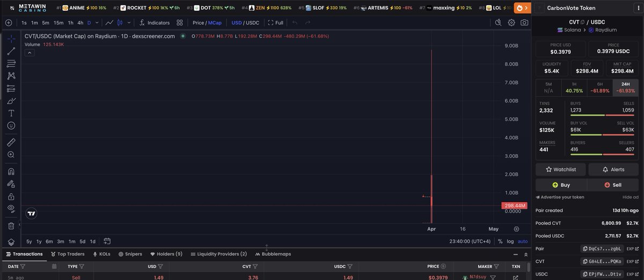Toggle stay in drawing mode

[11, 184]
